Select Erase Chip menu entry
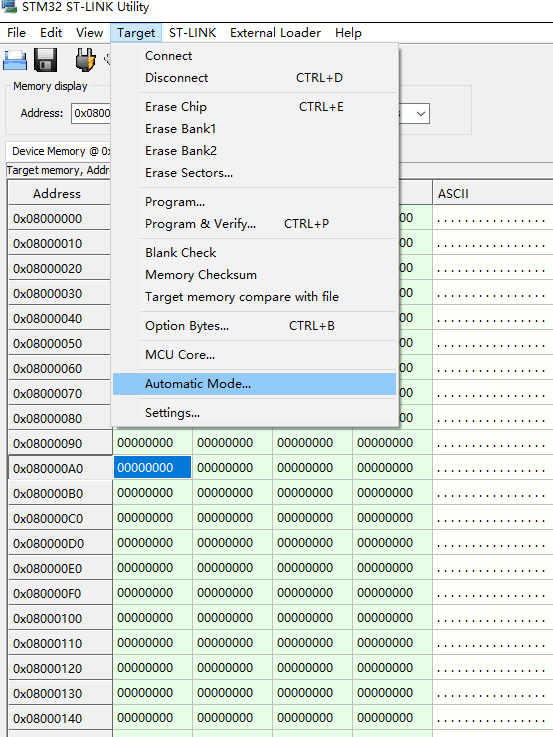The width and height of the screenshot is (553, 737). 255,107
